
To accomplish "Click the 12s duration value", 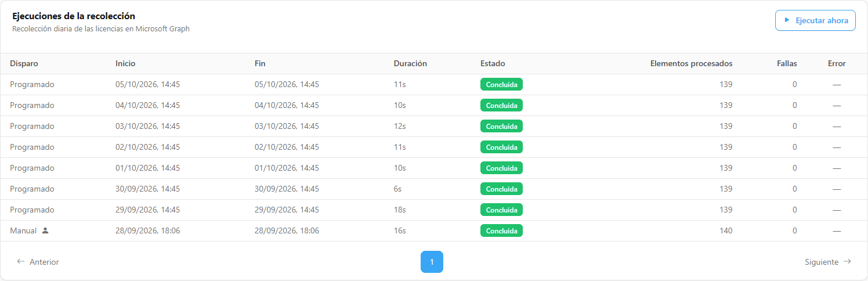I will 400,126.
